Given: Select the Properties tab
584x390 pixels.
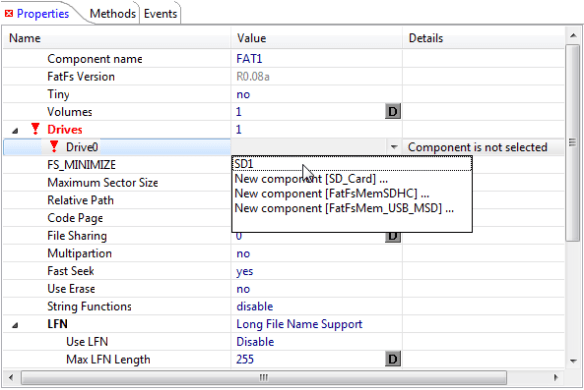Looking at the screenshot, I should tap(43, 14).
